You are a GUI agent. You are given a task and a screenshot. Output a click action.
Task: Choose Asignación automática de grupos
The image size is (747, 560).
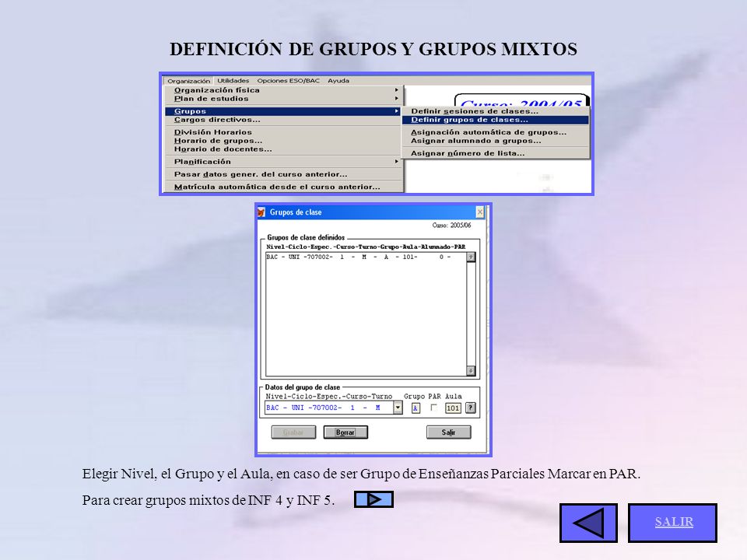pyautogui.click(x=496, y=132)
